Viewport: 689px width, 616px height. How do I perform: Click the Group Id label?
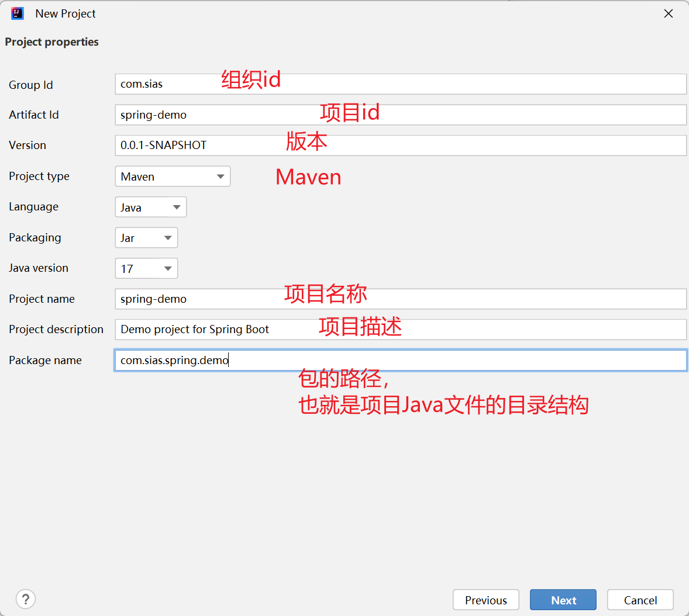click(x=31, y=85)
